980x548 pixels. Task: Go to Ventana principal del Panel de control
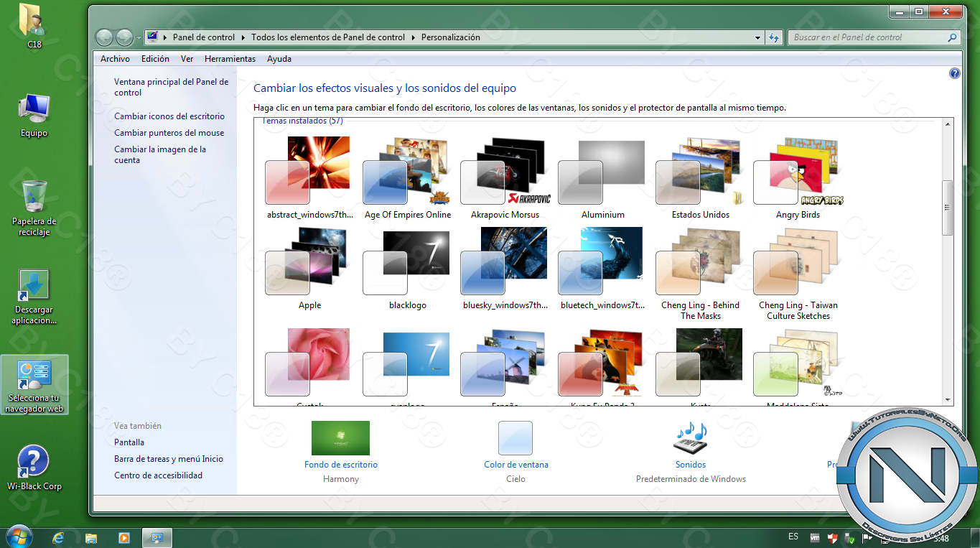click(x=171, y=87)
